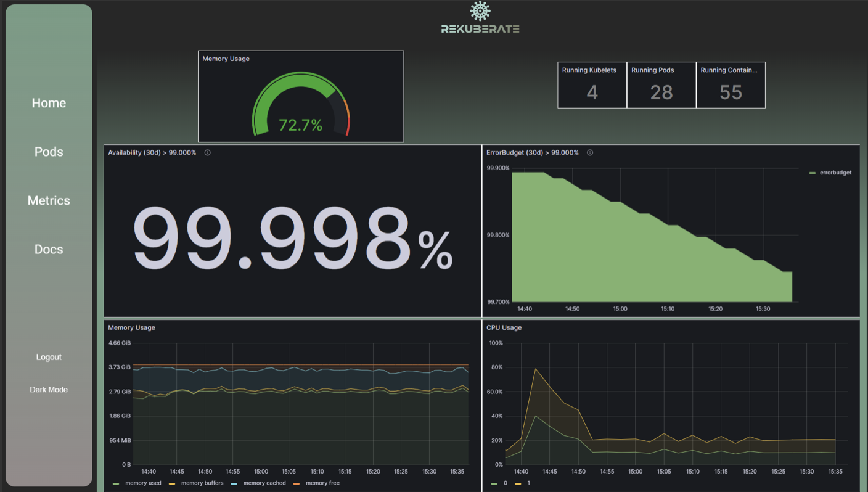
Task: Click the CPU Usage panel title
Action: pyautogui.click(x=504, y=328)
